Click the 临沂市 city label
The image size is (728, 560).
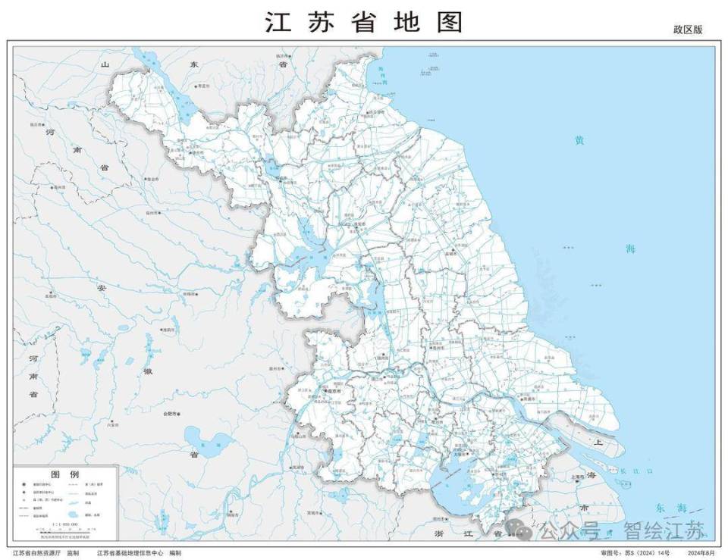coord(281,55)
